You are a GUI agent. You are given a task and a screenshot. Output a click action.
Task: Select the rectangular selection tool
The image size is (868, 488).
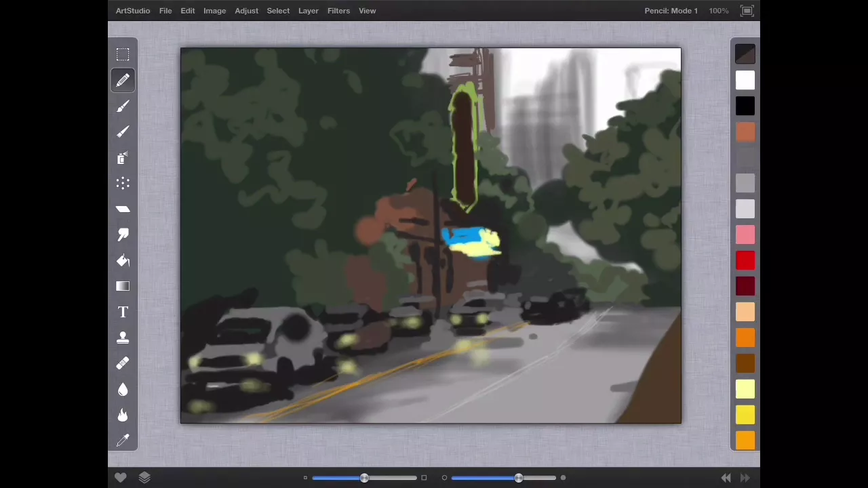123,54
